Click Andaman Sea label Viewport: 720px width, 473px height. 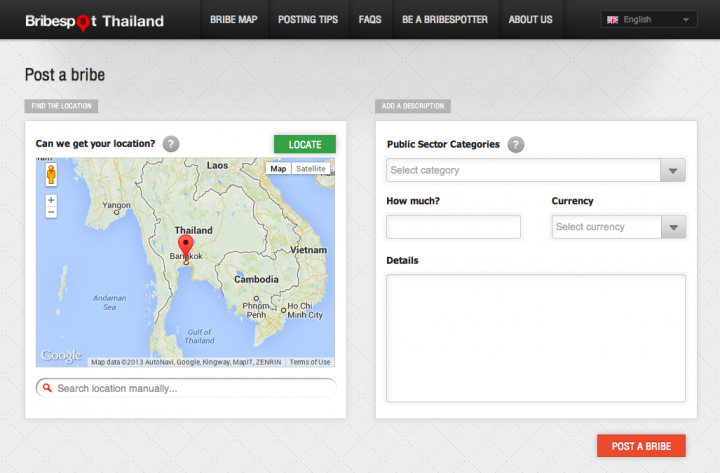(110, 302)
